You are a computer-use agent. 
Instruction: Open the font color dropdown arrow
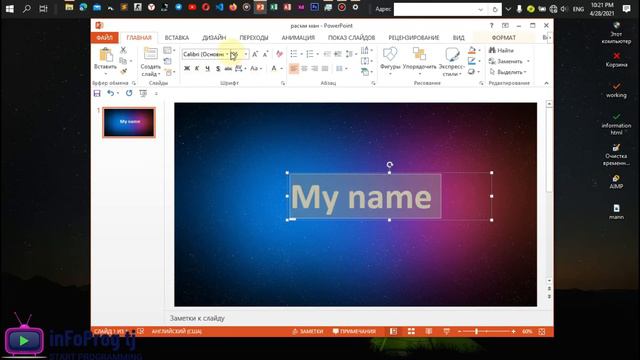[281, 69]
